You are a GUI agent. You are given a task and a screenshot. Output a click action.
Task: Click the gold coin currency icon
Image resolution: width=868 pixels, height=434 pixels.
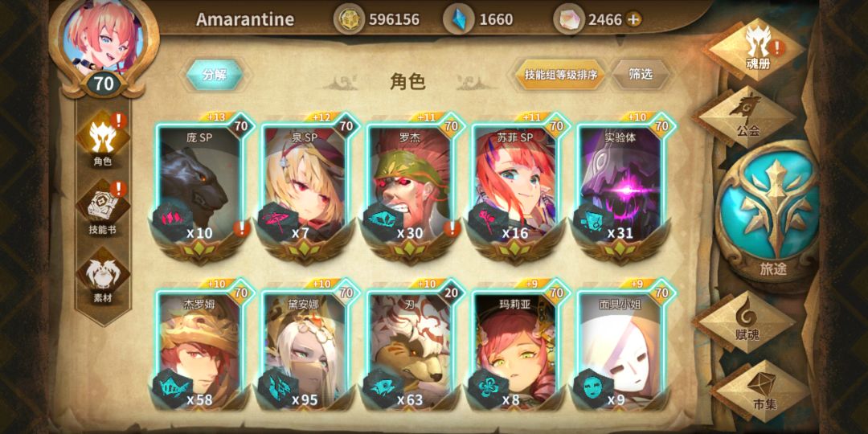click(x=349, y=19)
